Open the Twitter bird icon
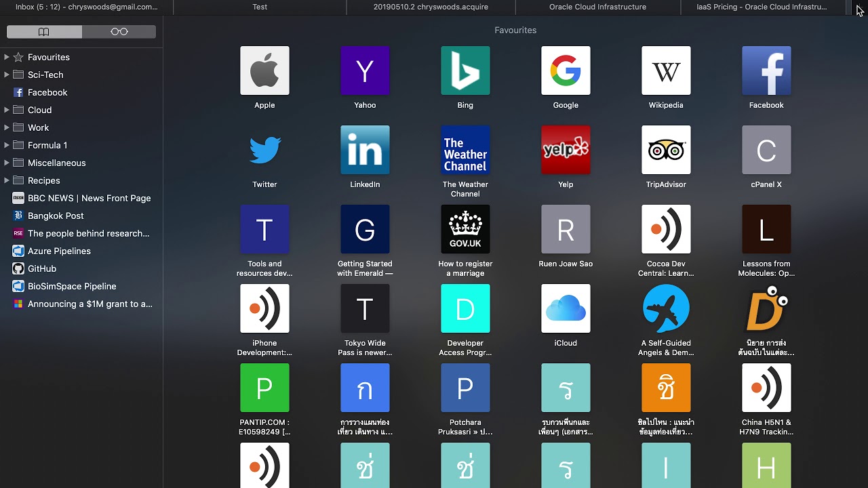This screenshot has width=868, height=488. [264, 150]
